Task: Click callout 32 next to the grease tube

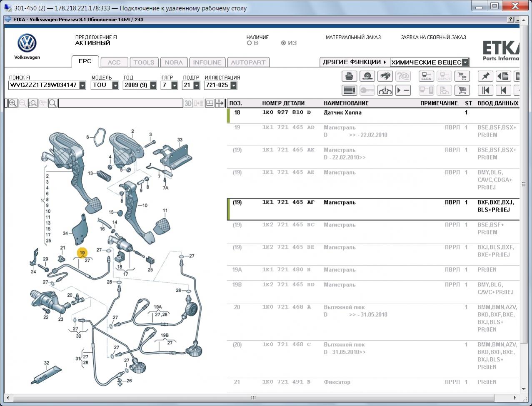Action: coord(47,363)
